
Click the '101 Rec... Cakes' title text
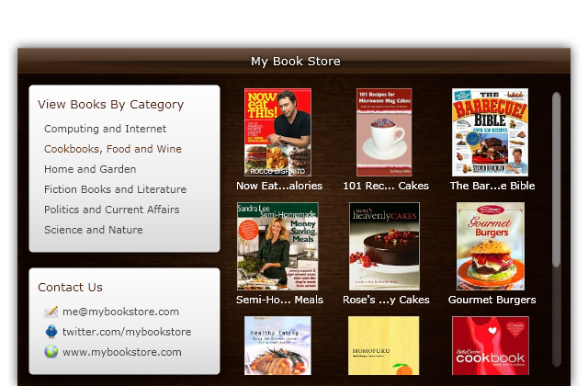click(386, 186)
